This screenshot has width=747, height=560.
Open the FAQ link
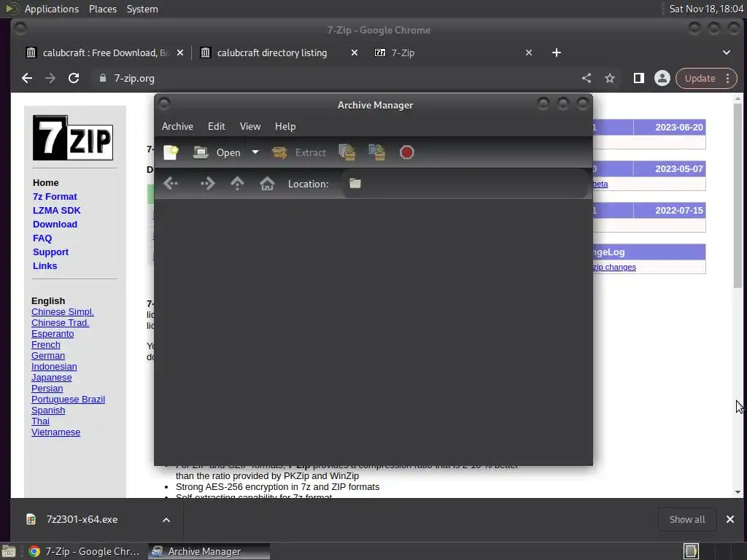[42, 238]
